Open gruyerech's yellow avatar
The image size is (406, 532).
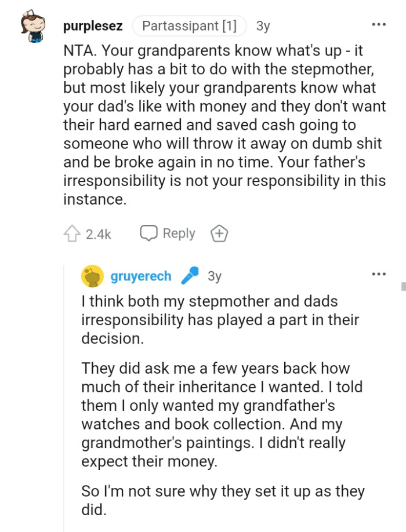(92, 276)
